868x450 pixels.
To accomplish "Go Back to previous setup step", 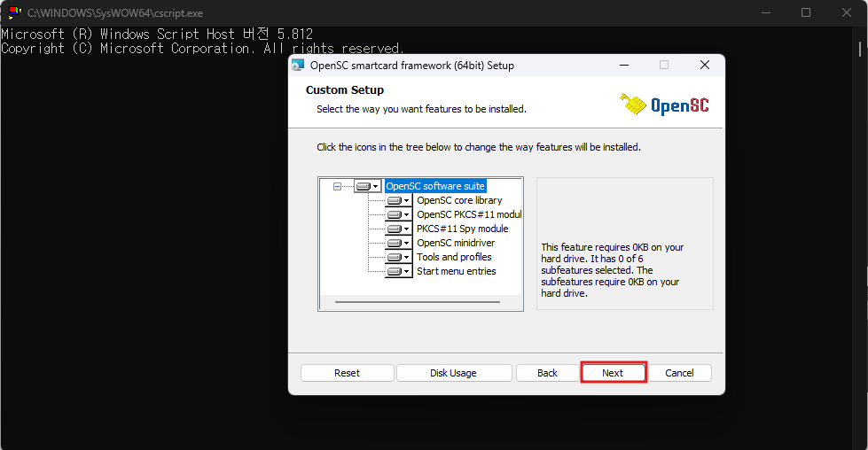I will pos(547,373).
